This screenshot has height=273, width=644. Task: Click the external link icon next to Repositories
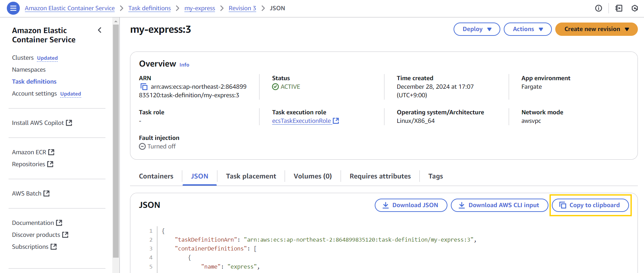pyautogui.click(x=50, y=164)
